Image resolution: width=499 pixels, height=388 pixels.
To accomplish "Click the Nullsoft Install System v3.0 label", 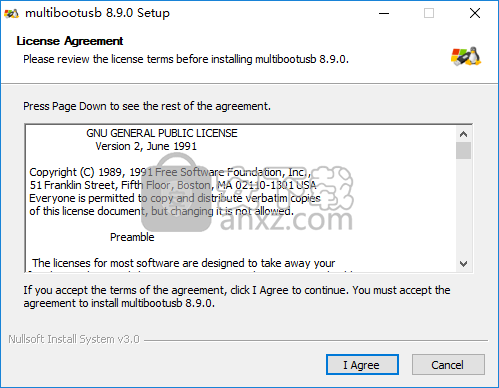I will coord(74,339).
